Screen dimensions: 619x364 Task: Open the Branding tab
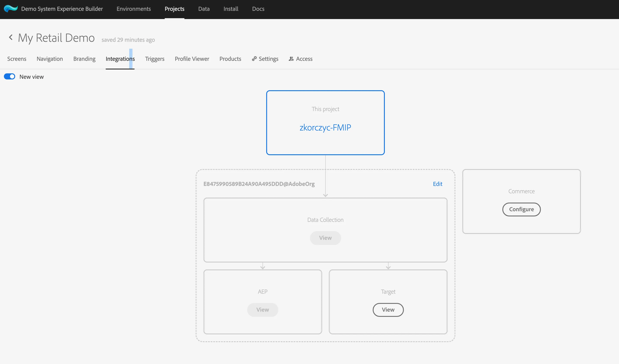click(84, 59)
